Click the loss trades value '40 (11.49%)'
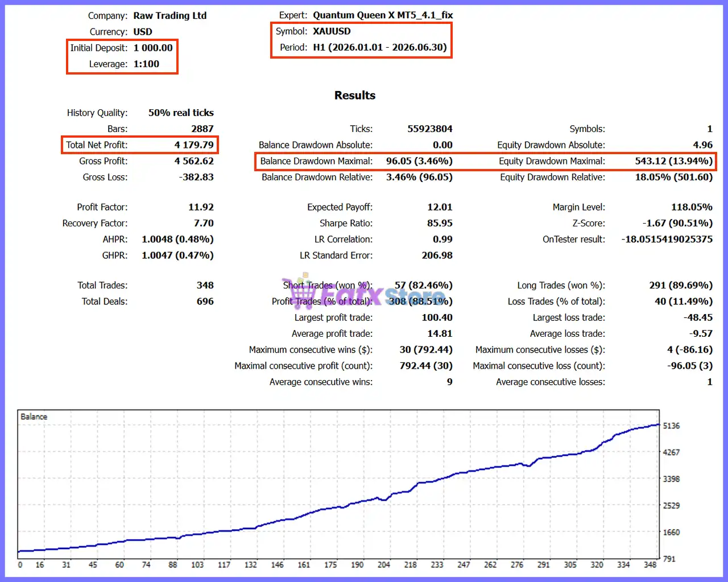The height and width of the screenshot is (582, 728). click(684, 302)
